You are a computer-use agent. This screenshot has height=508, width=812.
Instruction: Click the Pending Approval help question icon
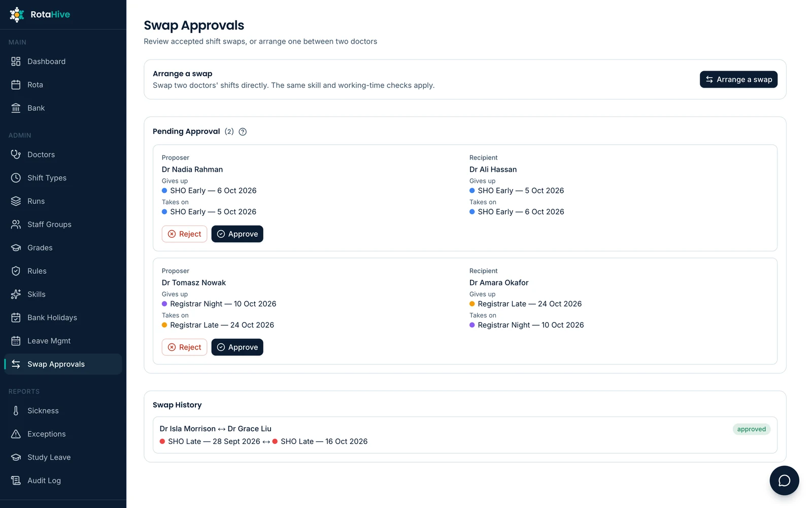(243, 132)
